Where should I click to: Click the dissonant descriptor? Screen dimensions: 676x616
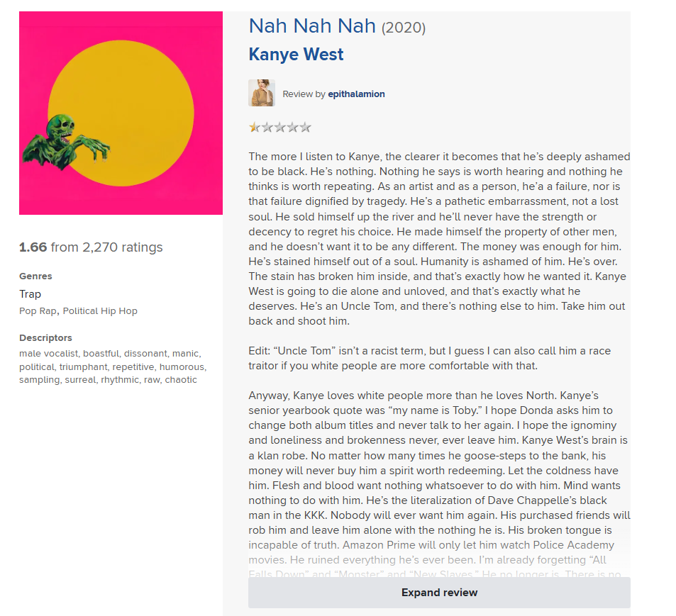click(145, 353)
